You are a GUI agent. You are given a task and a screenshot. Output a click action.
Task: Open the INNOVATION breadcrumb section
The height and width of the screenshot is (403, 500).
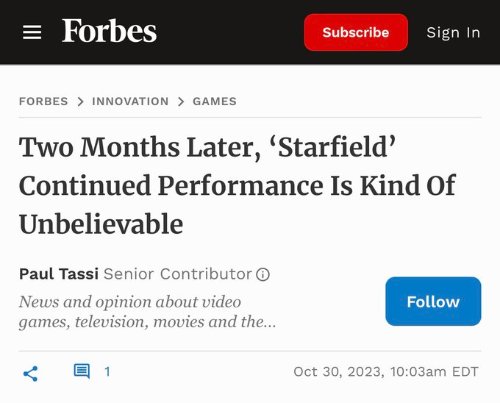130,101
